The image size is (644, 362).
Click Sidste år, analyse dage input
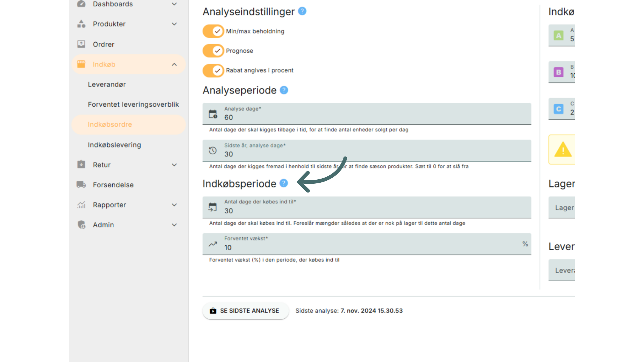[367, 150]
